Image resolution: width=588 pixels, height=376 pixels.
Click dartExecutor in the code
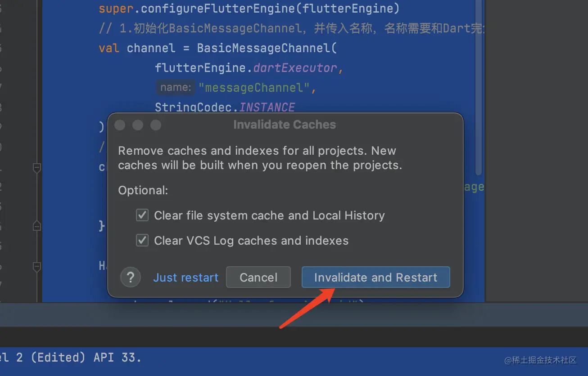pyautogui.click(x=295, y=68)
